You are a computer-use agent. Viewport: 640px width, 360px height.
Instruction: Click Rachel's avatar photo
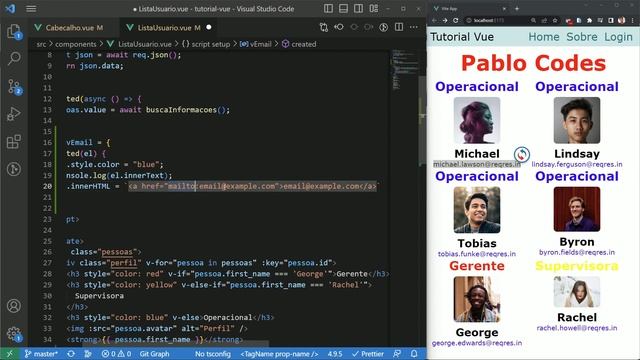point(577,292)
